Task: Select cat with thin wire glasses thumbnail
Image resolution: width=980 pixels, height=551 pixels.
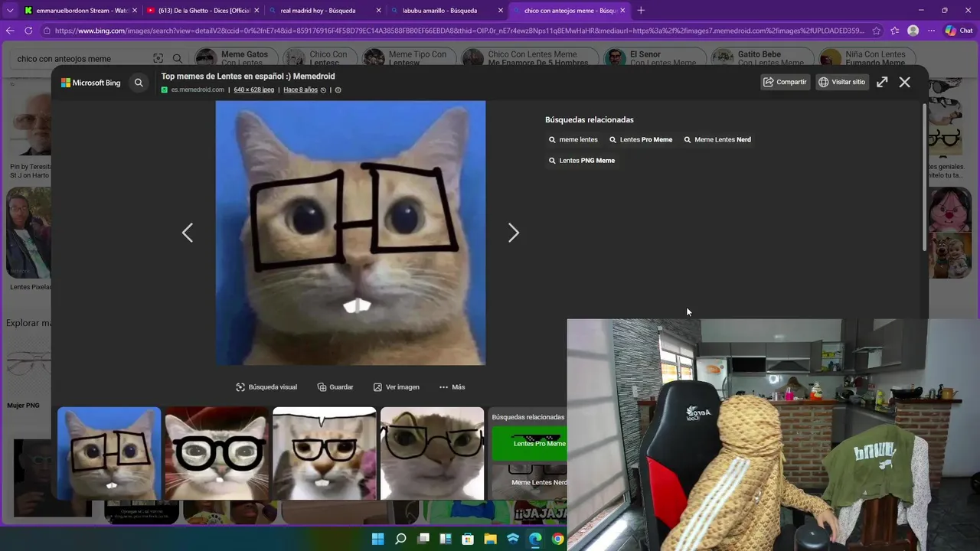Action: [x=433, y=453]
